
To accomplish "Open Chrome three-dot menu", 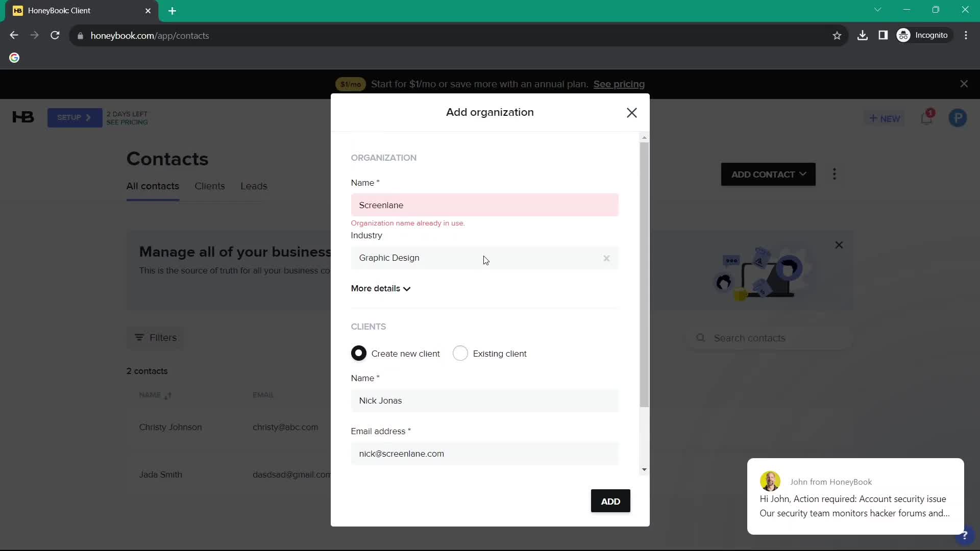I will (966, 36).
